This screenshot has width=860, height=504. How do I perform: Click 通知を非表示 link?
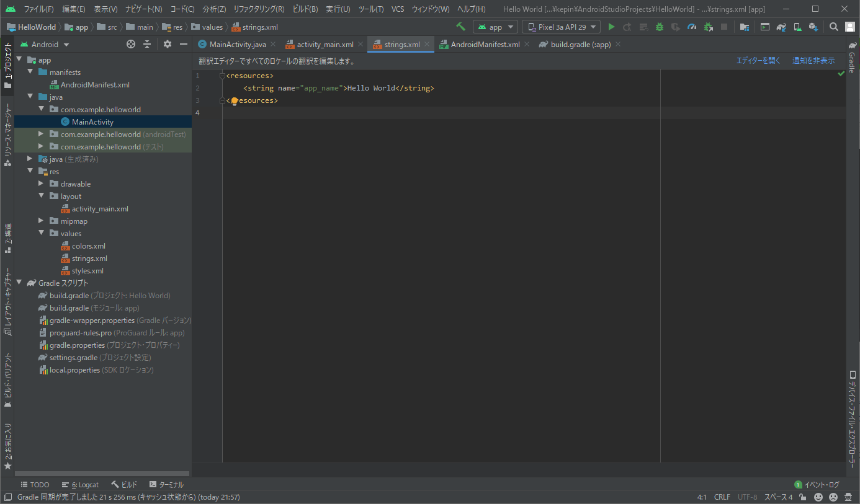pyautogui.click(x=813, y=61)
